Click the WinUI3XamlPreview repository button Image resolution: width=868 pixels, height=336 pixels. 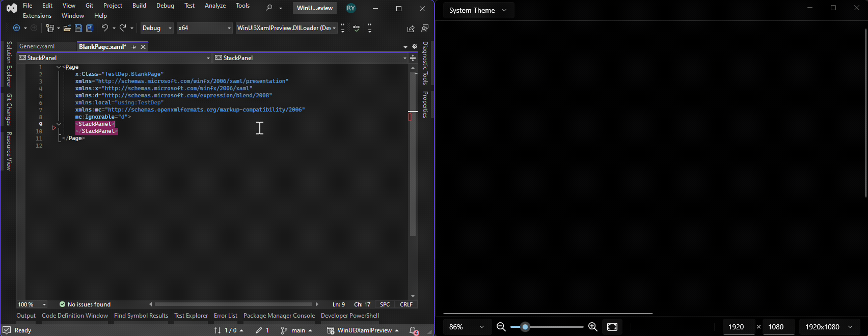[x=363, y=330]
